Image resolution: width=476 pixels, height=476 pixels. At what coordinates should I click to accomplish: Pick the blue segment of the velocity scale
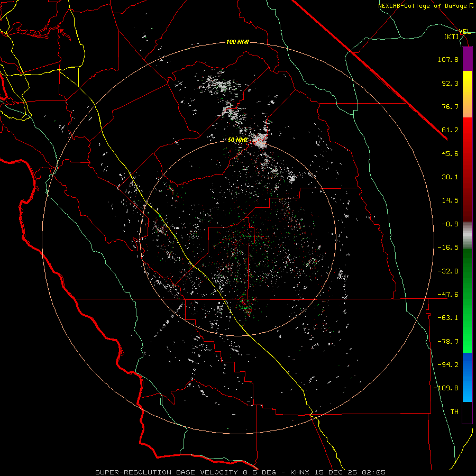(467, 377)
